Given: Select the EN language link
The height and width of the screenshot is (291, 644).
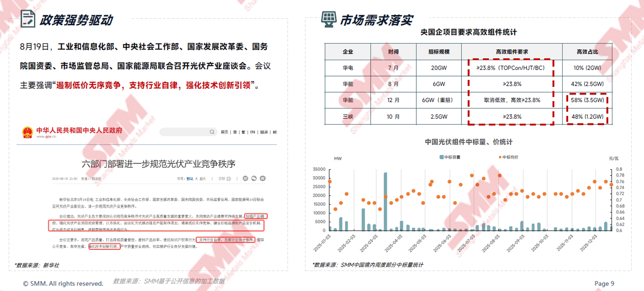Looking at the screenshot, I should click(253, 132).
